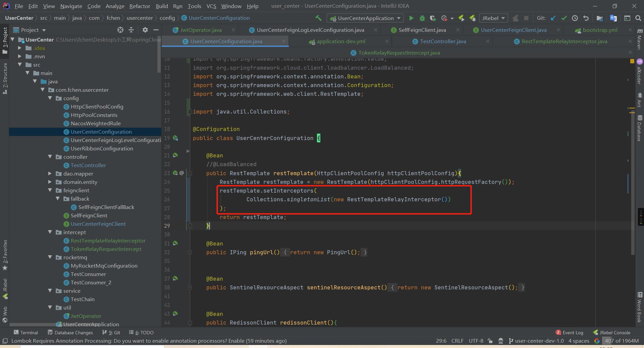Click the inspections hector icon in status bar
This screenshot has height=348, width=644.
tap(501, 341)
